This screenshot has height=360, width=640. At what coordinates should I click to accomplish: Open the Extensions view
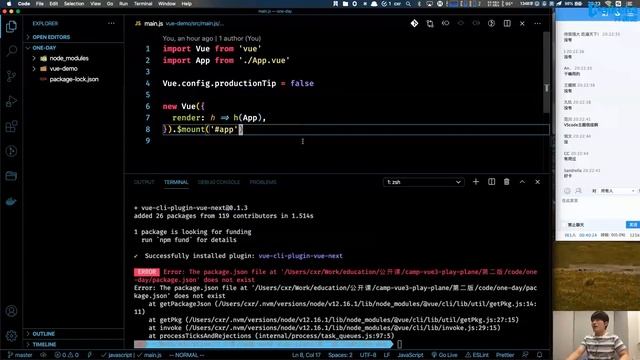pyautogui.click(x=11, y=126)
